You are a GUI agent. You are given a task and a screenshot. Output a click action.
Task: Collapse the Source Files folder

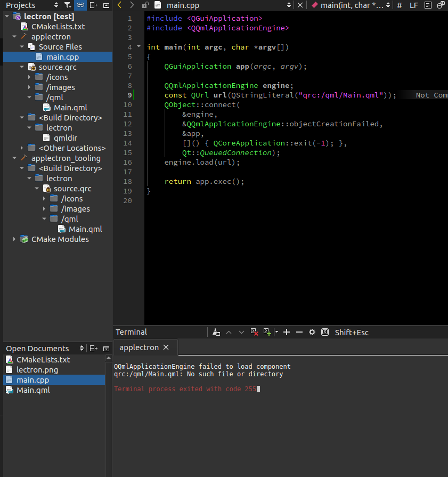[x=21, y=46]
